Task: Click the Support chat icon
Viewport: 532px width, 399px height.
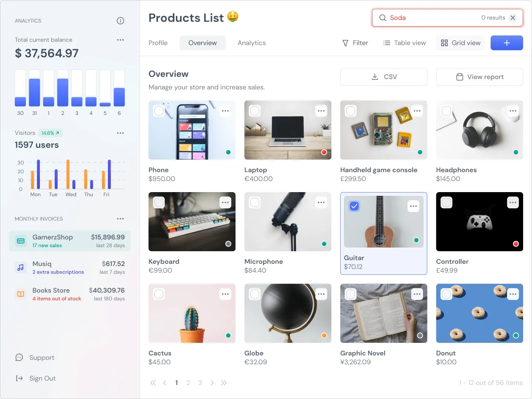Action: point(19,357)
